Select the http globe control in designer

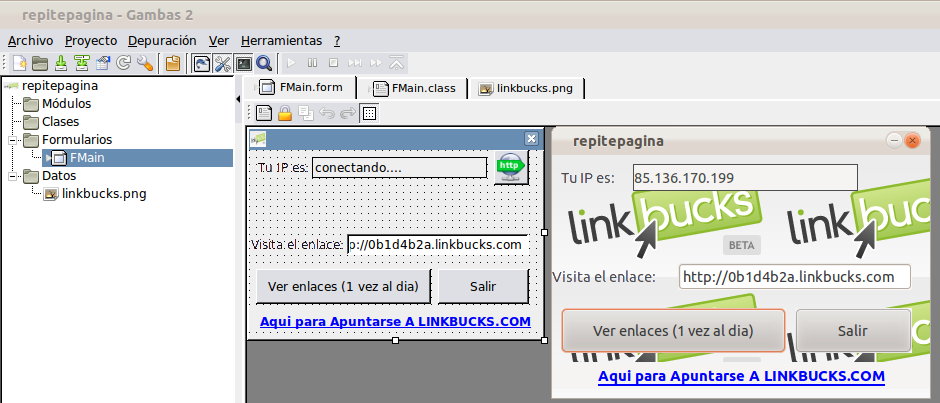[511, 168]
